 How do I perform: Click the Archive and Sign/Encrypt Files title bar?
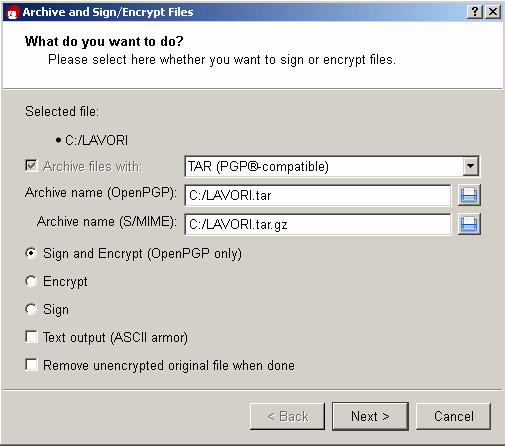click(233, 12)
